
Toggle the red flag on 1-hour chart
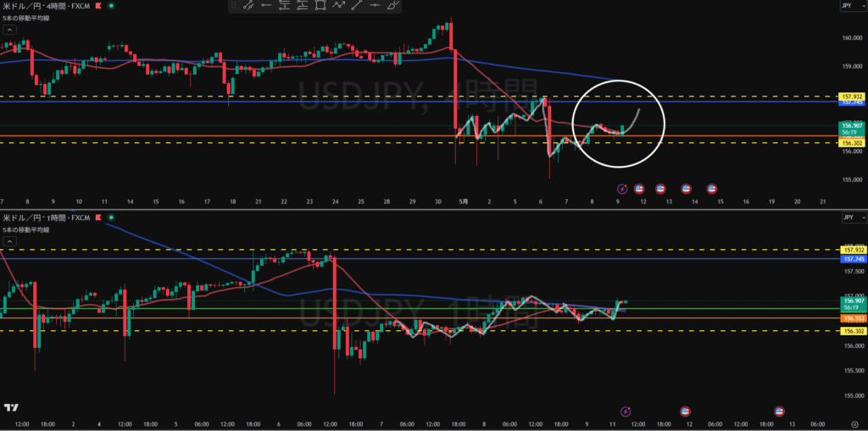100,218
